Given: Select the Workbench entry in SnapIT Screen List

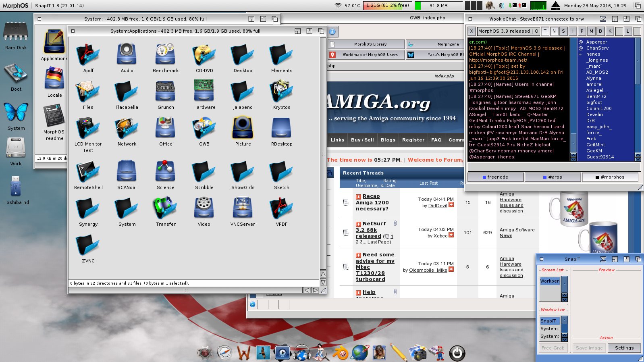Looking at the screenshot, I should coord(550,281).
